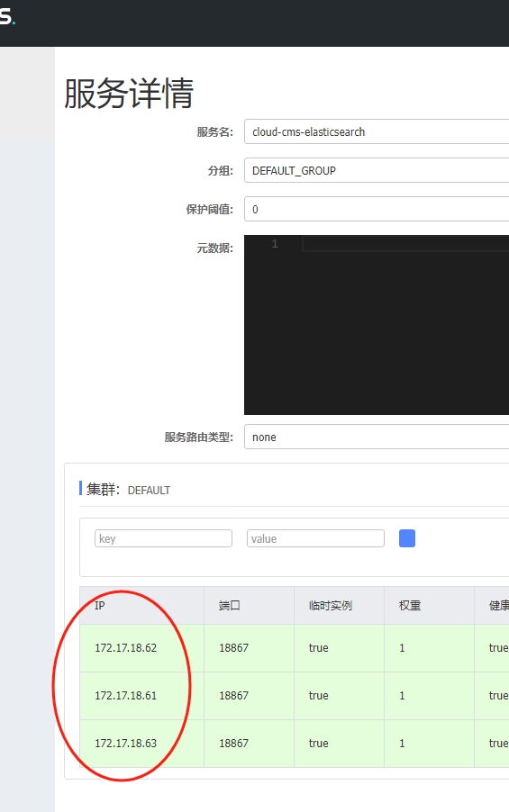Click the 集群 DEFAULT cluster label
Screen dimensions: 509x812
pos(128,490)
